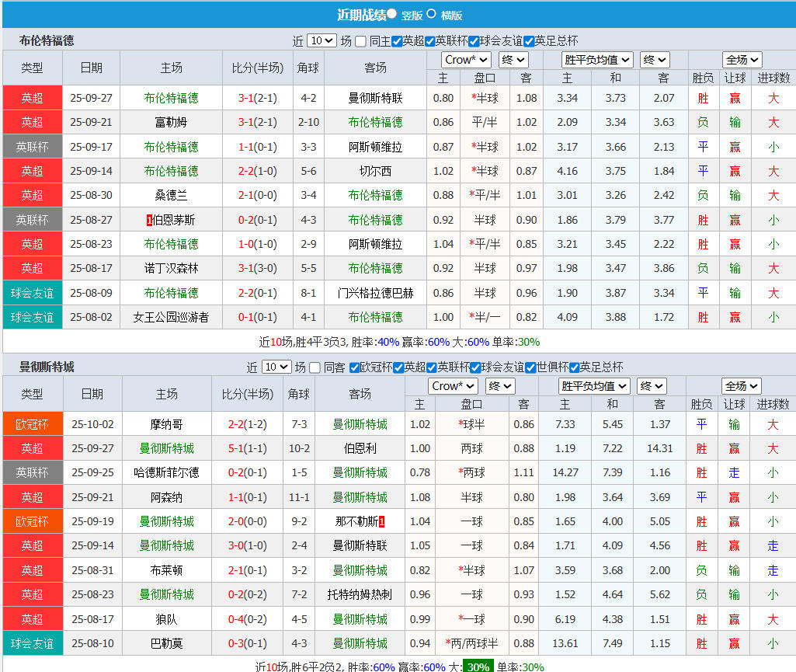Expand the 全场 dropdown in 布伦特福德 table
Viewport: 796px width, 672px height.
click(x=742, y=60)
